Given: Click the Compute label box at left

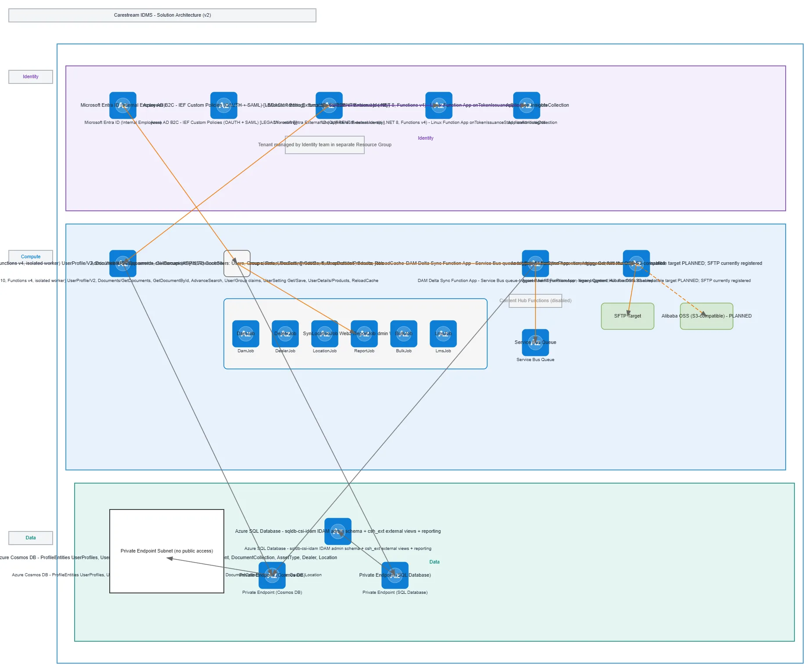Looking at the screenshot, I should [x=31, y=257].
